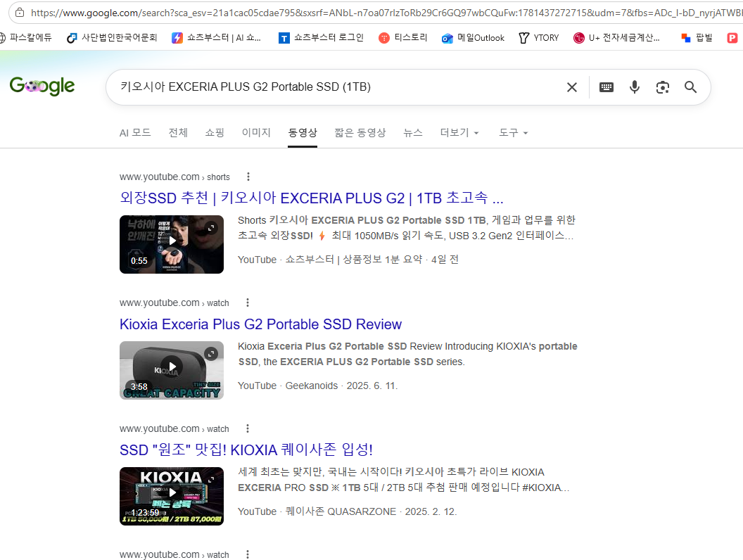
Task: Open the Kioxia Exceria Plus G2 Portable SSD Review link
Action: [x=260, y=324]
